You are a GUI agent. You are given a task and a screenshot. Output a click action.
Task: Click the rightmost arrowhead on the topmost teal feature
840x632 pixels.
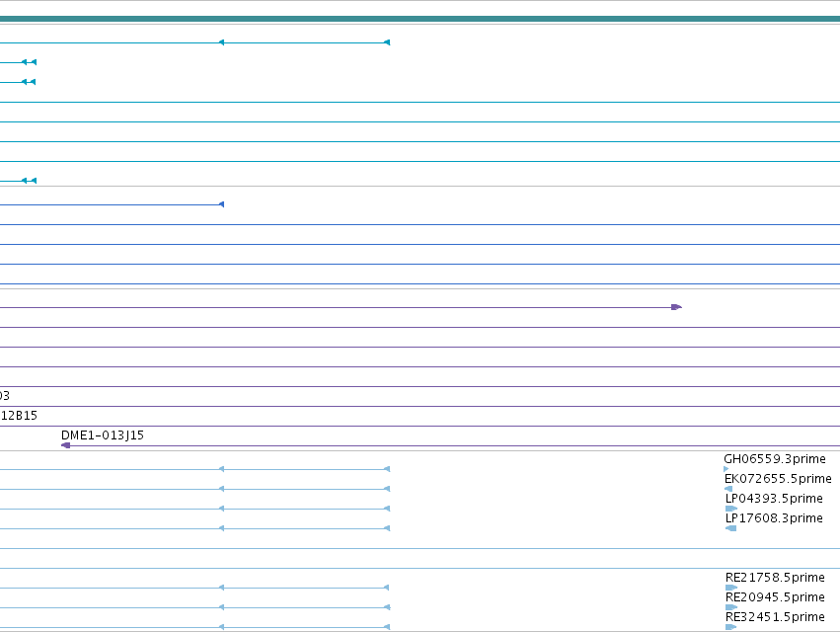pyautogui.click(x=387, y=42)
